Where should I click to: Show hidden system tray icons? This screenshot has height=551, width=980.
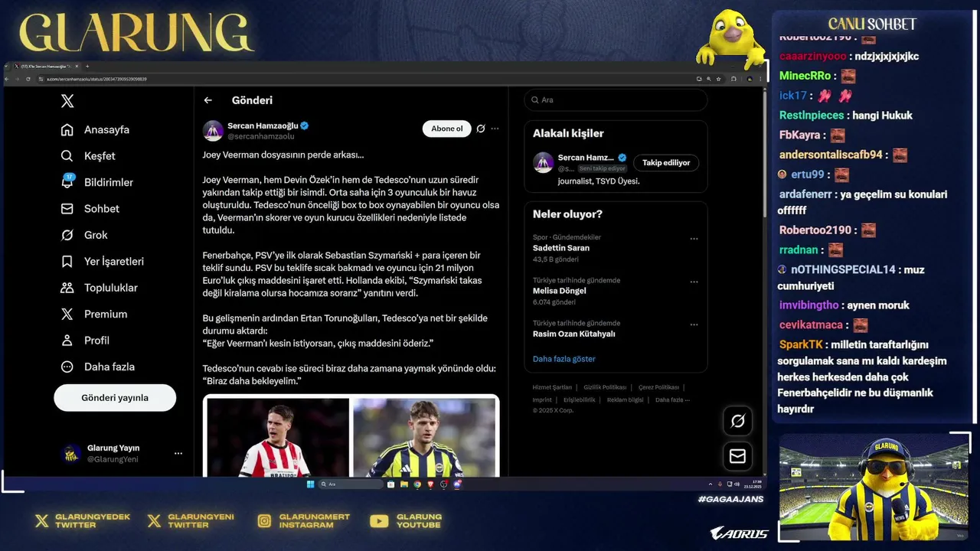(x=710, y=484)
